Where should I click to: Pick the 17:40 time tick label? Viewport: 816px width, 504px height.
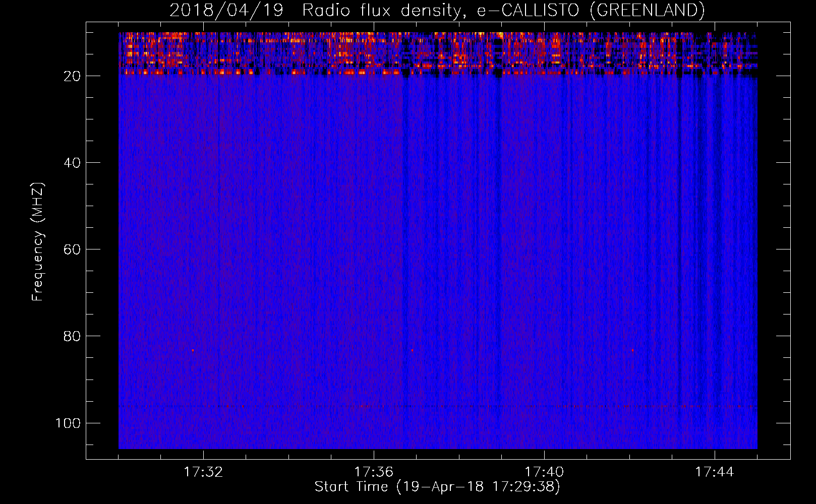[x=544, y=472]
